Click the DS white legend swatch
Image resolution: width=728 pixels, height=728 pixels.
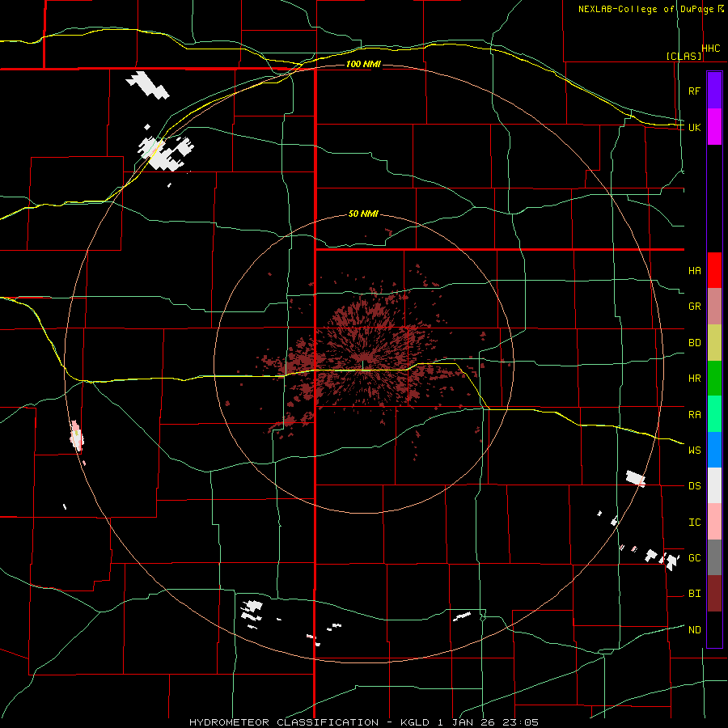[714, 485]
